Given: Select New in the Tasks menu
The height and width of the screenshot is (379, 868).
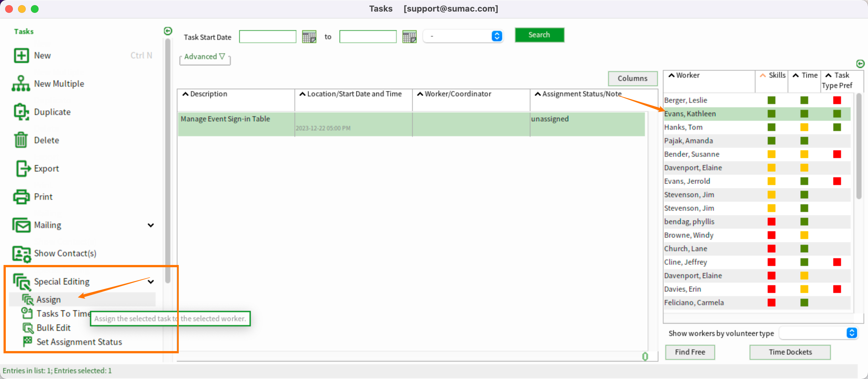Looking at the screenshot, I should click(42, 56).
